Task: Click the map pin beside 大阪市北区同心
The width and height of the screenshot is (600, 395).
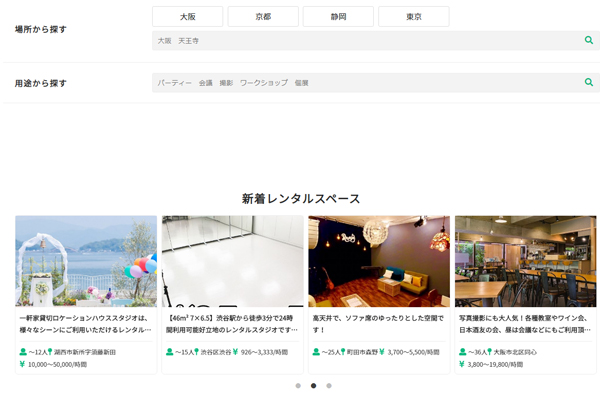Action: (489, 352)
